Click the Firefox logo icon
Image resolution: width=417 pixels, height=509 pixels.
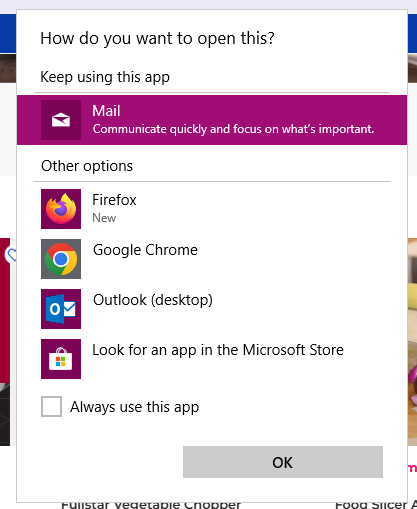pos(61,209)
